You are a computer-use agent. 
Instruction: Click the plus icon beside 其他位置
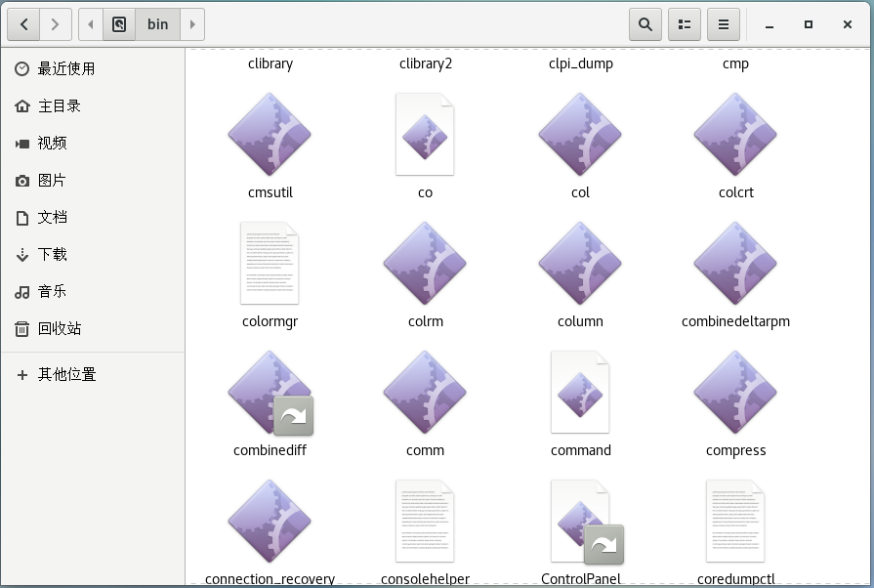(21, 374)
